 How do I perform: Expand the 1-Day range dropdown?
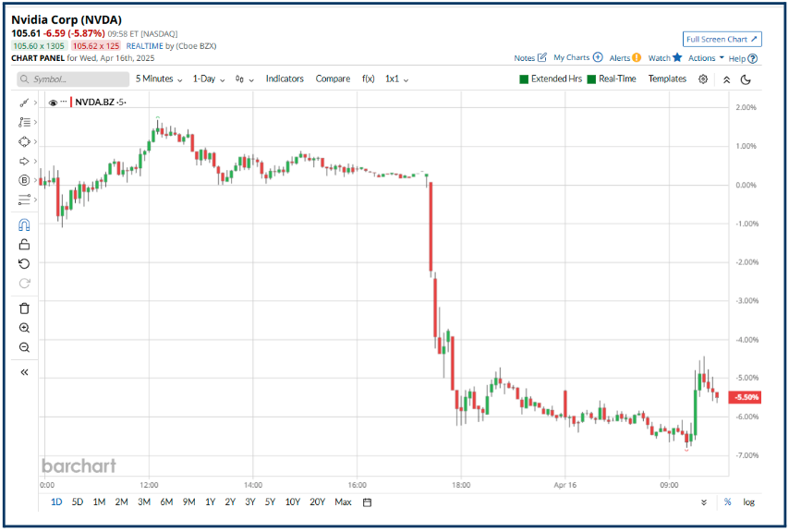point(205,79)
